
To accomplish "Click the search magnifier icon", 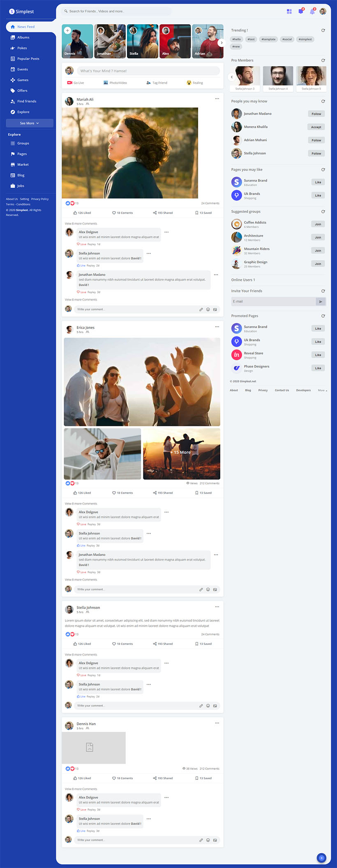I will [66, 11].
